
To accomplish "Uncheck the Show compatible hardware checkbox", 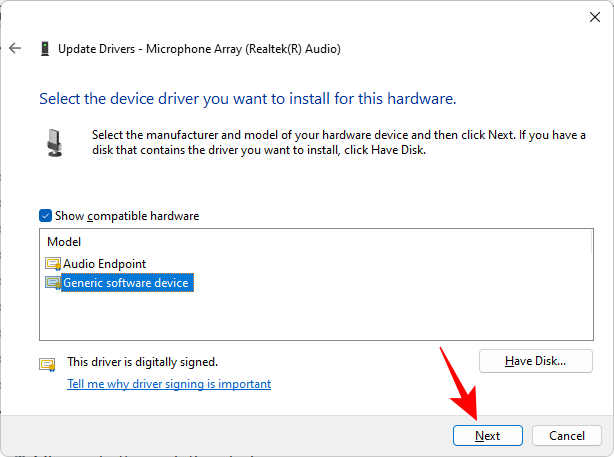I will point(45,216).
